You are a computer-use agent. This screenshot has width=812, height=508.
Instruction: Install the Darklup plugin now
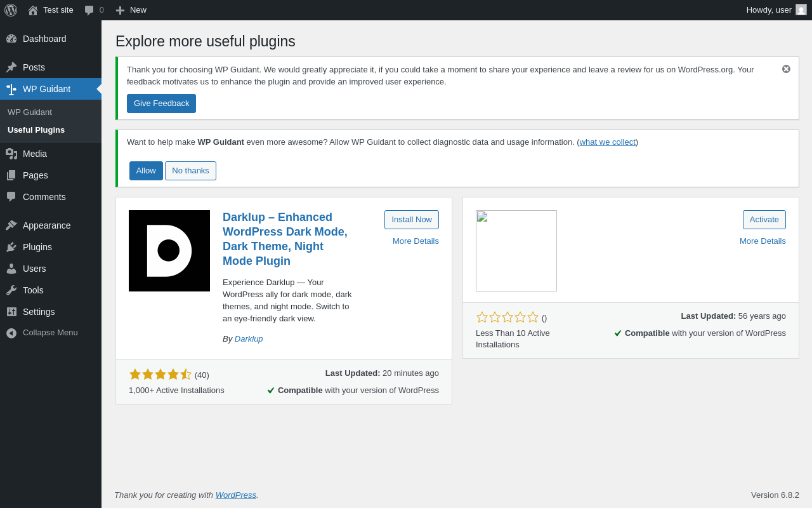(412, 220)
